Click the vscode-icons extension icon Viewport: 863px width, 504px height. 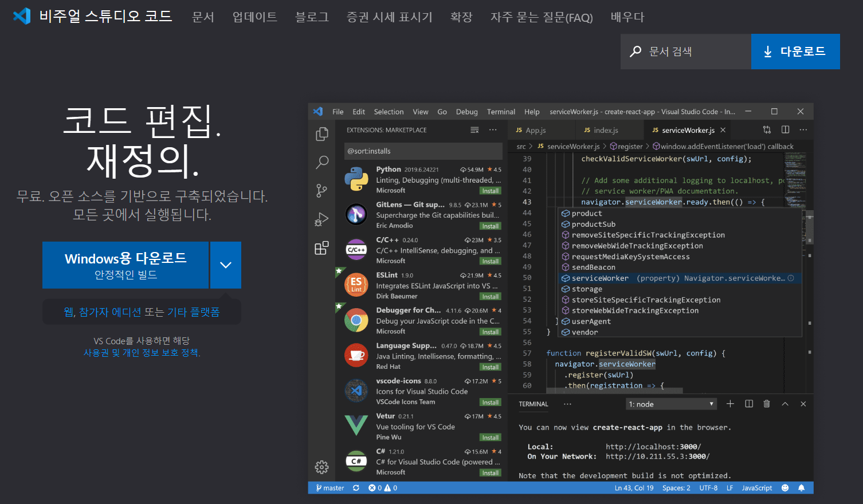click(x=356, y=391)
